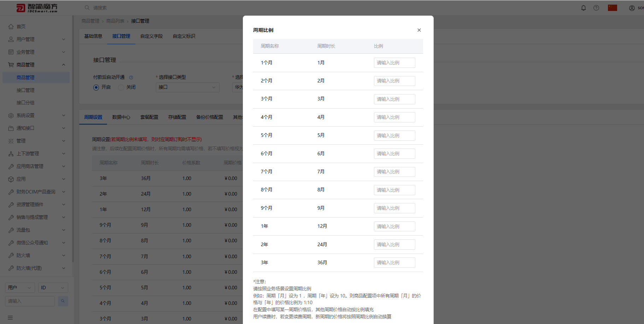Open the user account avatar icon
Image resolution: width=644 pixels, height=324 pixels.
tap(632, 8)
